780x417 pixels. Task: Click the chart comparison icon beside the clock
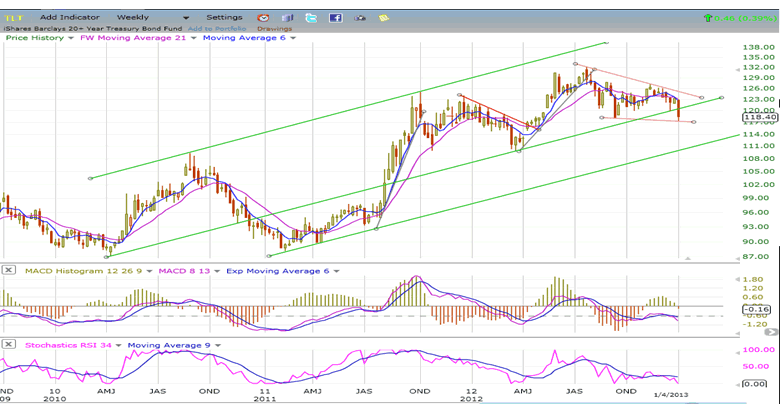[x=288, y=18]
